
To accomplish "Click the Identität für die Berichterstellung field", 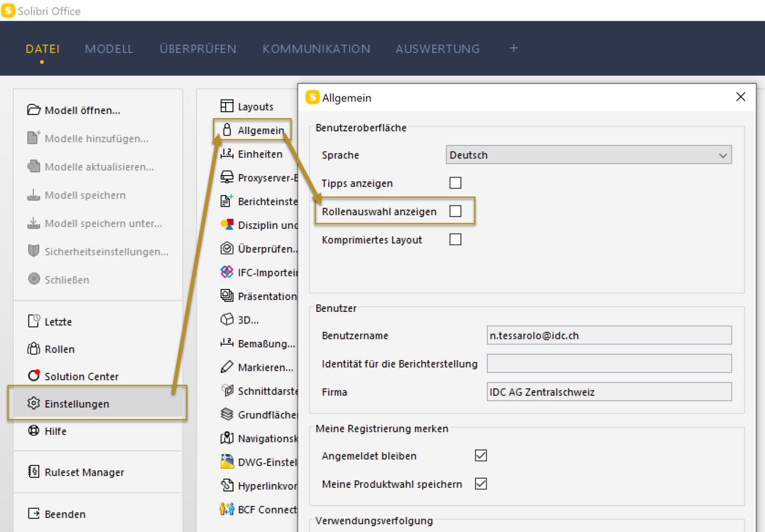I will tap(609, 363).
